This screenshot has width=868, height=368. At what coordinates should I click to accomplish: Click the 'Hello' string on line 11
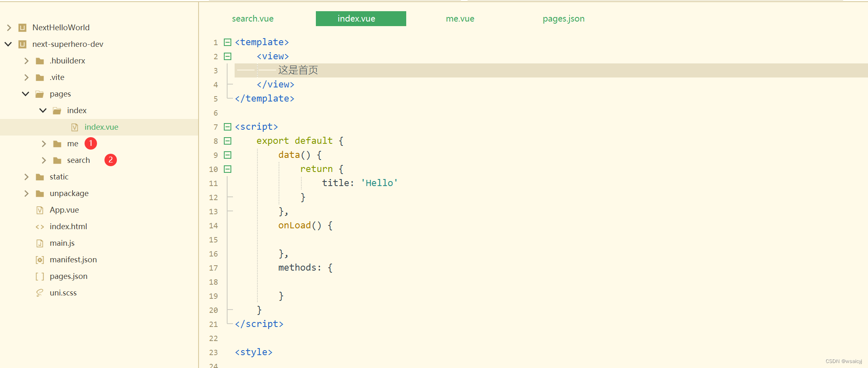tap(379, 183)
